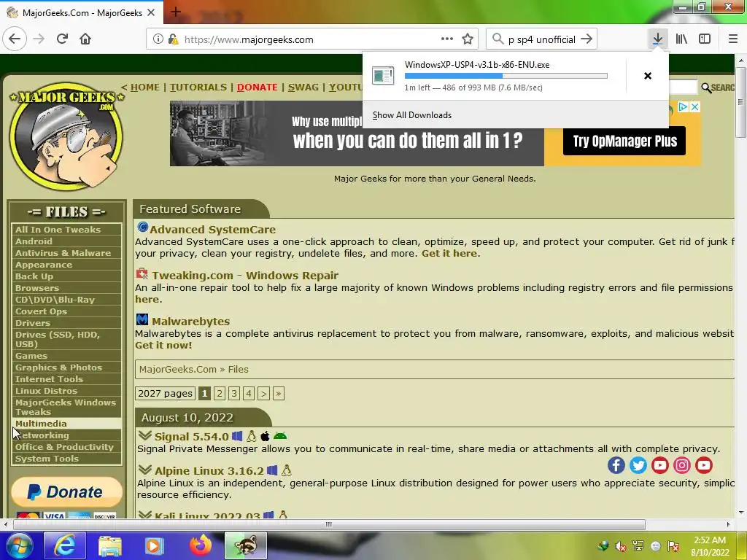Show site information icon in address bar
Screen dimensions: 747x560
click(x=158, y=39)
